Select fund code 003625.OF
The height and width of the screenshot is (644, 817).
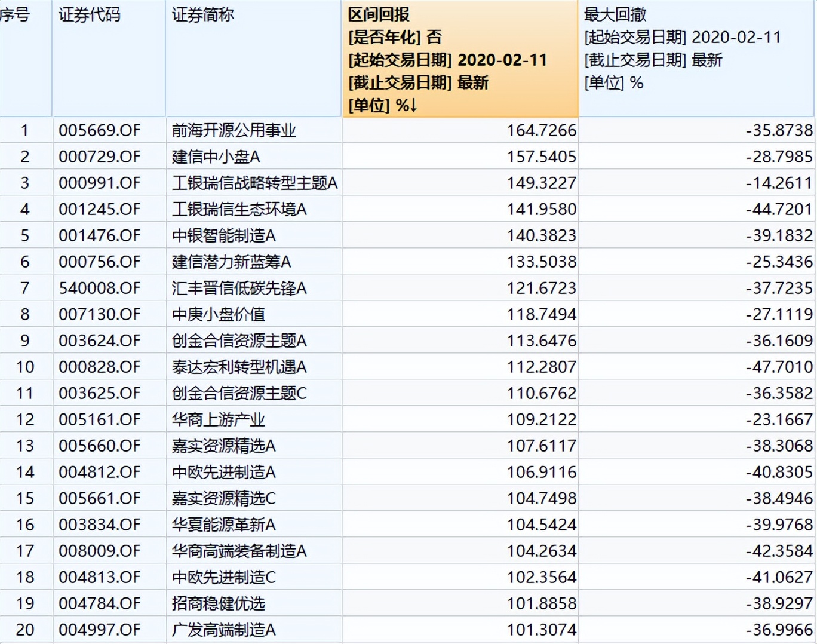pyautogui.click(x=99, y=393)
